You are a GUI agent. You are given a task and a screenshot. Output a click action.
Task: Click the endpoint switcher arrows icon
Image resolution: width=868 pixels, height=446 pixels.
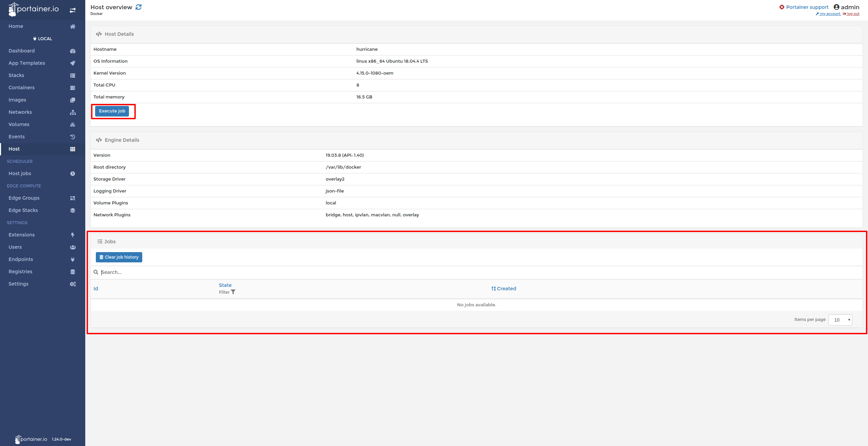coord(73,10)
